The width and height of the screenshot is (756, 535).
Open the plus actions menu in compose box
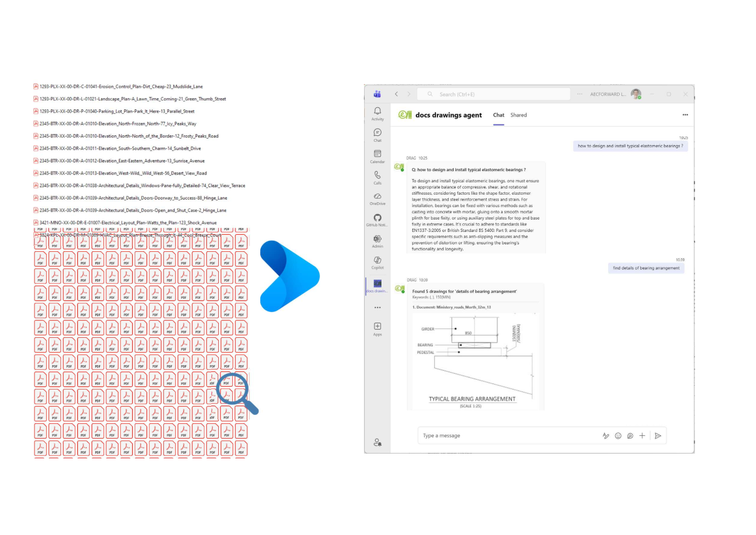tap(642, 436)
